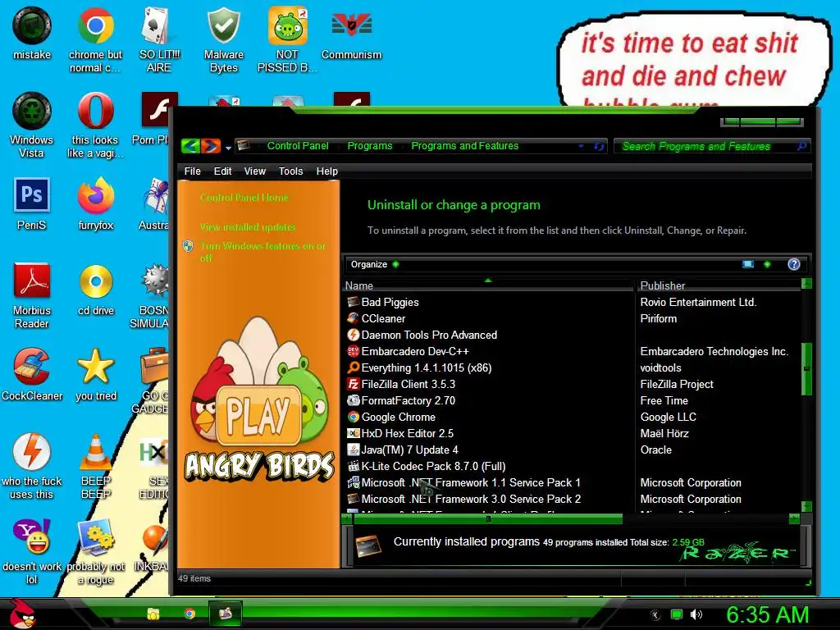Open the Help menu
Screen dimensions: 840x630
pos(326,171)
